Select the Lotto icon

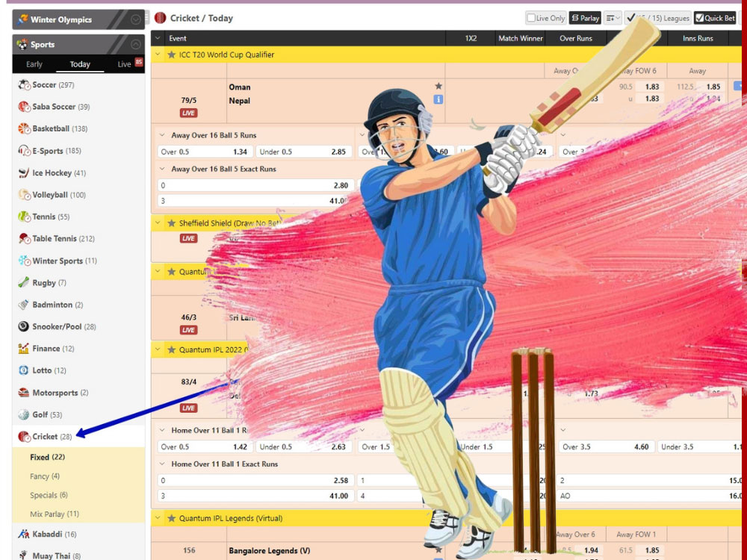pos(24,370)
